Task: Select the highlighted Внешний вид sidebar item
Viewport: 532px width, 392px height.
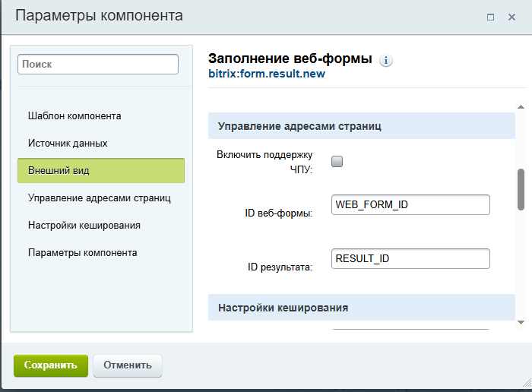Action: [100, 171]
